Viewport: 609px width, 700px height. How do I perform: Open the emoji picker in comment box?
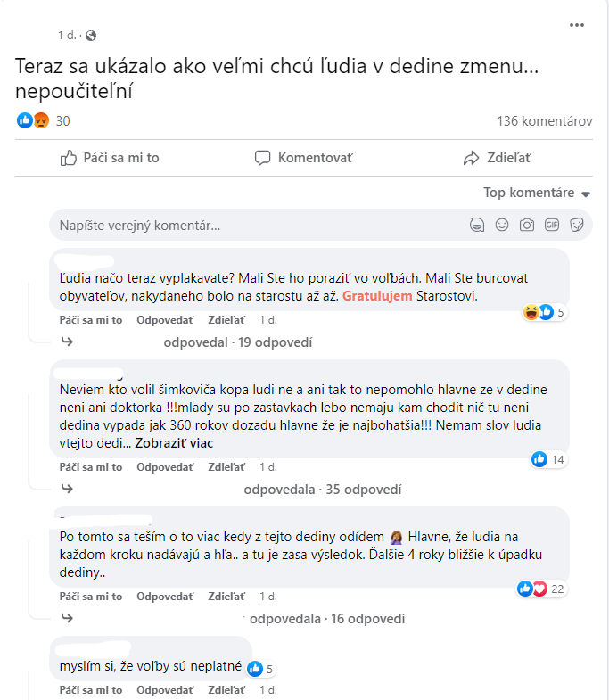coord(502,226)
